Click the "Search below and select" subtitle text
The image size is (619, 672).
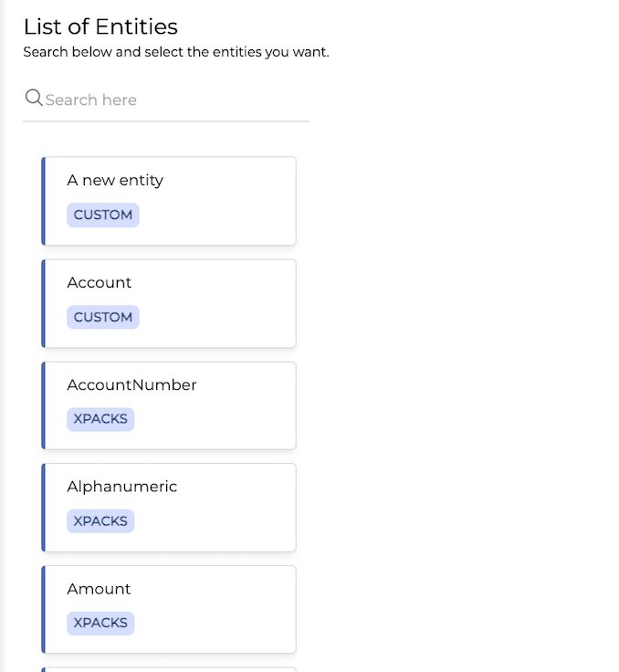pyautogui.click(x=176, y=52)
